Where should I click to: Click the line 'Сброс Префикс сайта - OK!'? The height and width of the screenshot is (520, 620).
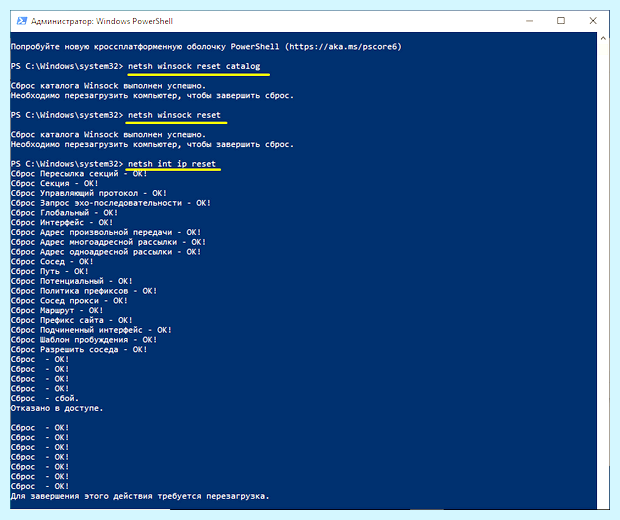pos(72,320)
